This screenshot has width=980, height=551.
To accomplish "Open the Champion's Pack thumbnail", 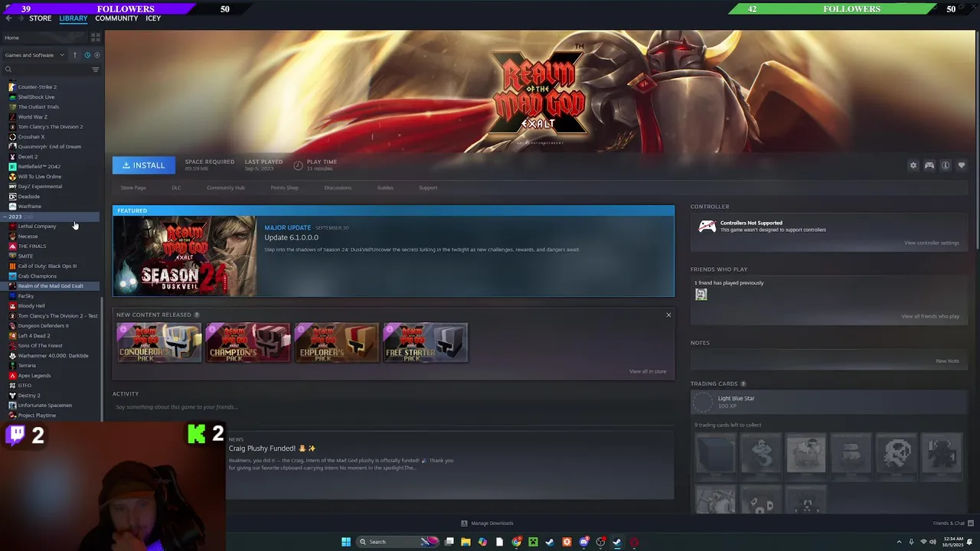I will click(248, 342).
